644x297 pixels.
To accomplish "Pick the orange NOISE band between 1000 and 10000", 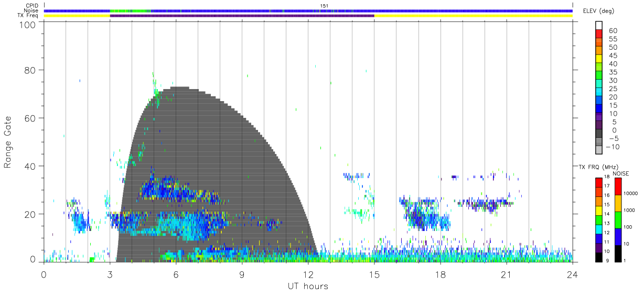I will [618, 203].
